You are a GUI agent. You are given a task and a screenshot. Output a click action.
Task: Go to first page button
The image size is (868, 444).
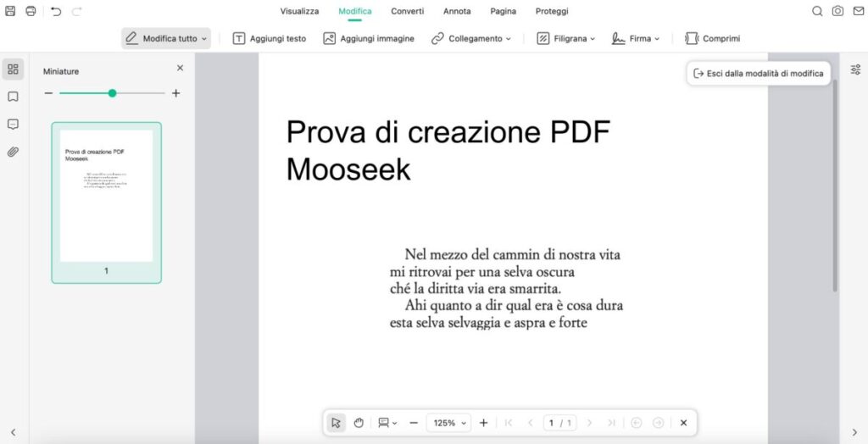[509, 423]
